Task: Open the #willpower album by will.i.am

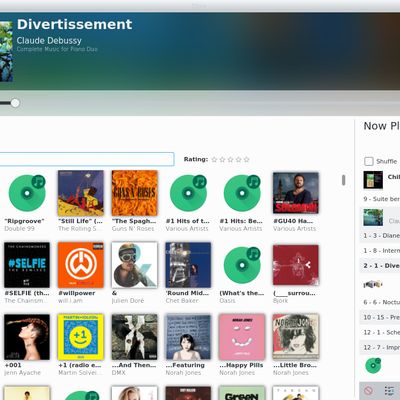Action: click(x=81, y=265)
